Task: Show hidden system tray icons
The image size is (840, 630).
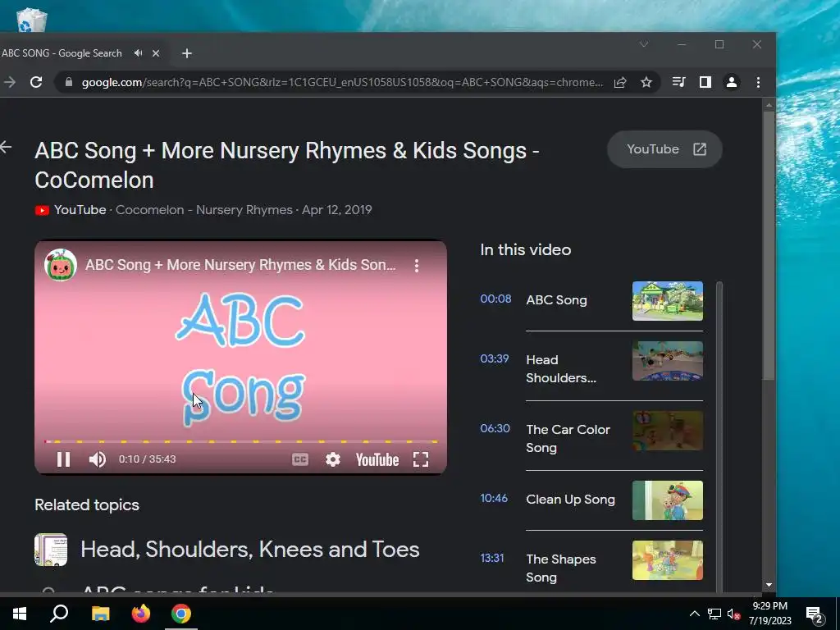Action: point(694,614)
